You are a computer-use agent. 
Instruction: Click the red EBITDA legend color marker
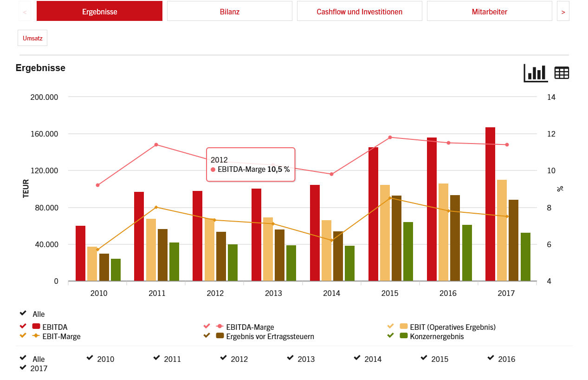[36, 326]
